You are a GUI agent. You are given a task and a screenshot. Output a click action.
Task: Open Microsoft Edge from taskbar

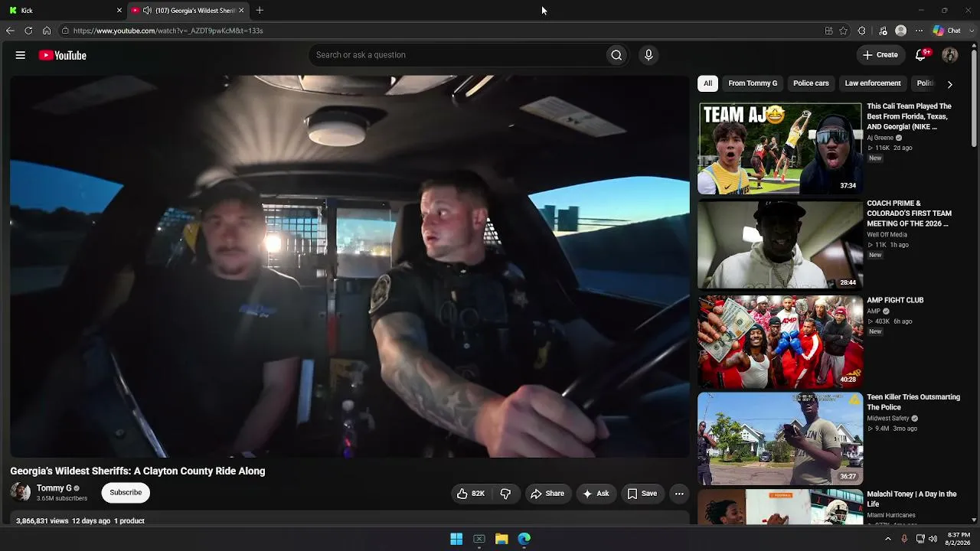pos(524,539)
